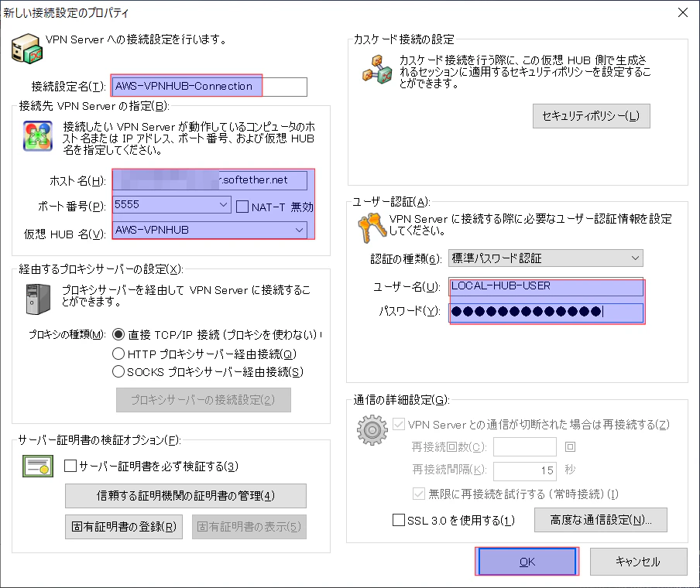Click the 再接続間隔 field showing 15
Screen dimensions: 700x588
(524, 470)
